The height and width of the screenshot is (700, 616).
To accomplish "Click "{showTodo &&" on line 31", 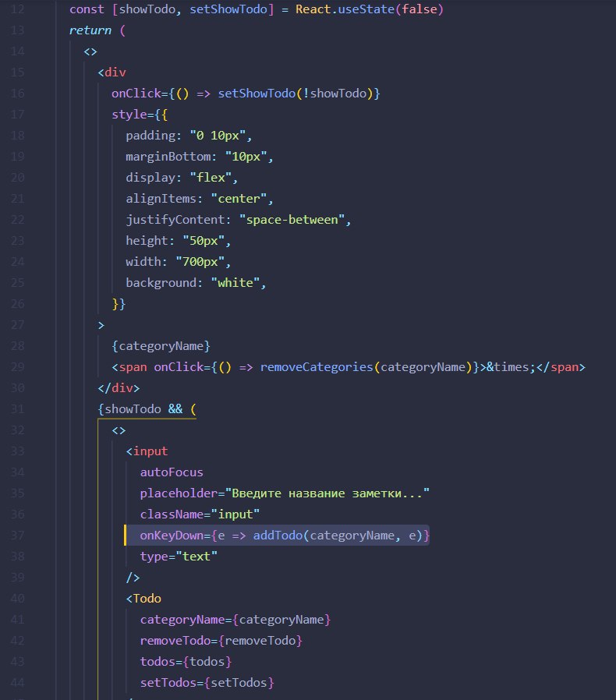I will pyautogui.click(x=140, y=409).
